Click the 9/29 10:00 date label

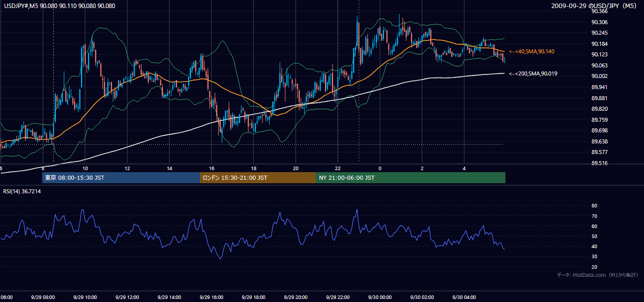[x=85, y=297]
